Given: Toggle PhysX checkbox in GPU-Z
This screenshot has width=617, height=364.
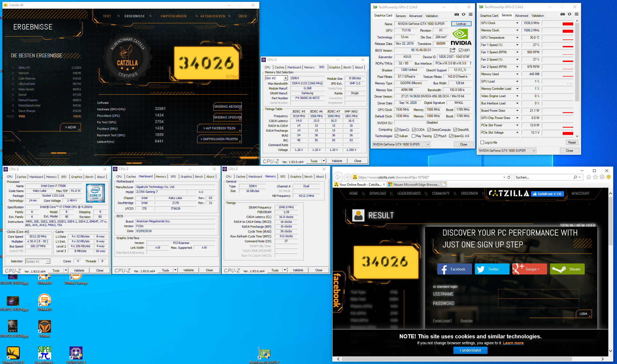Looking at the screenshot, I should [x=436, y=136].
